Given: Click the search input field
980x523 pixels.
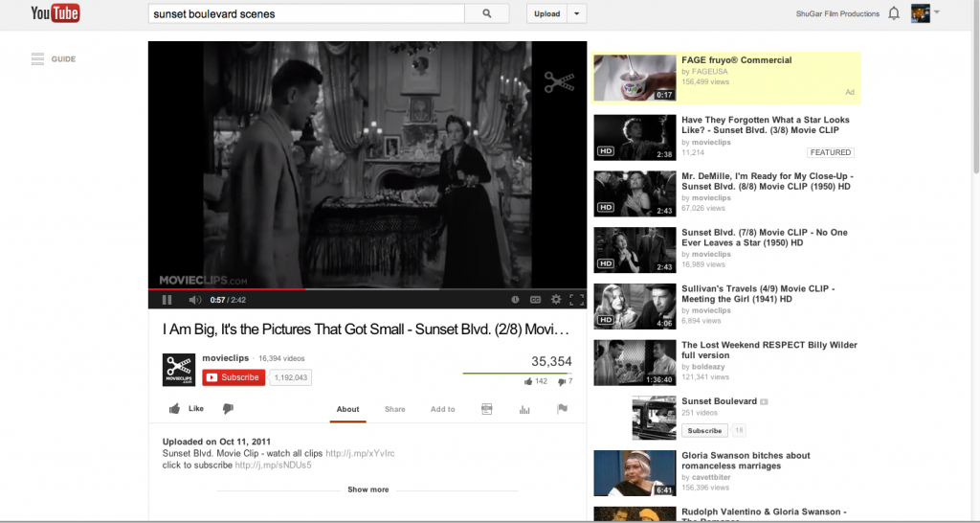Looking at the screenshot, I should [306, 13].
